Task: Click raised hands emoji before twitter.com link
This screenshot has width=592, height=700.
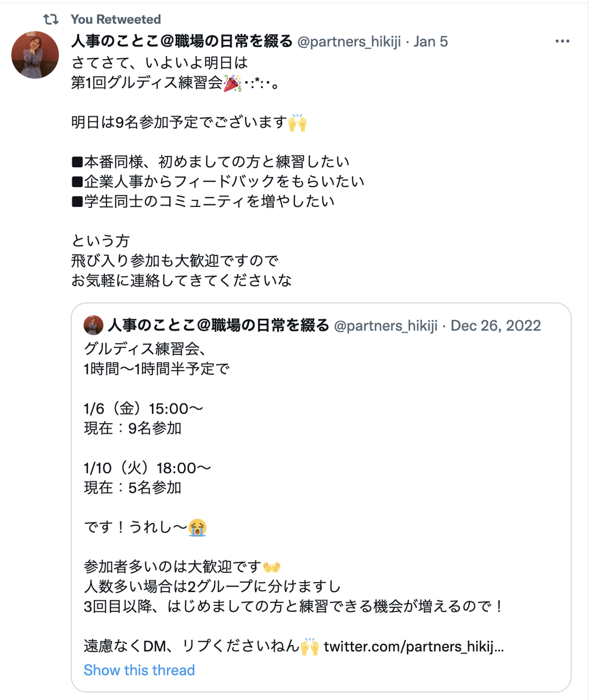Action: point(310,647)
